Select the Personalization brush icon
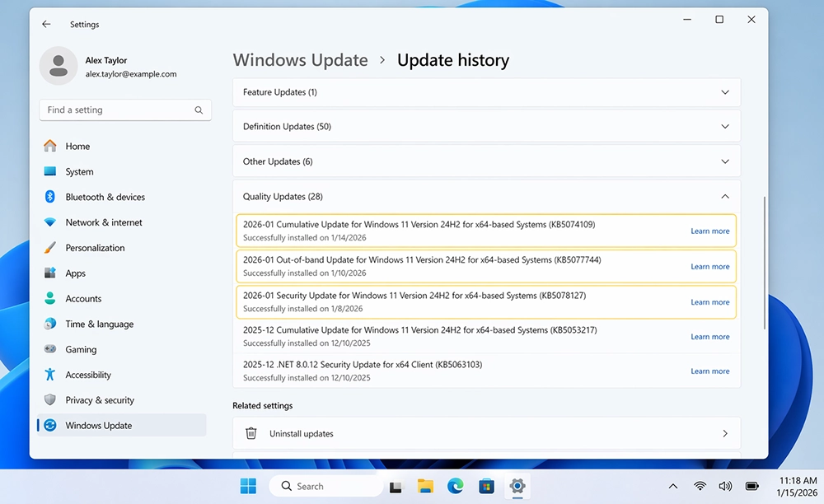 tap(50, 248)
